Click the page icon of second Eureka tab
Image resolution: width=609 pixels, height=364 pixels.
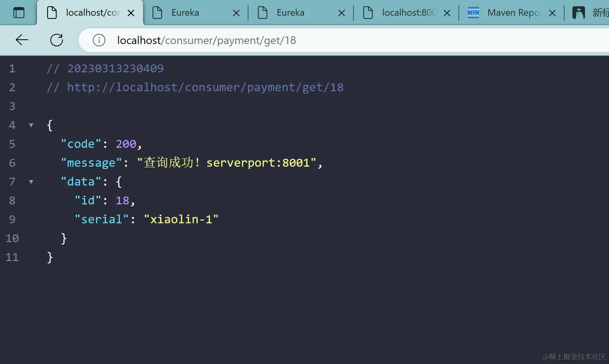click(263, 13)
